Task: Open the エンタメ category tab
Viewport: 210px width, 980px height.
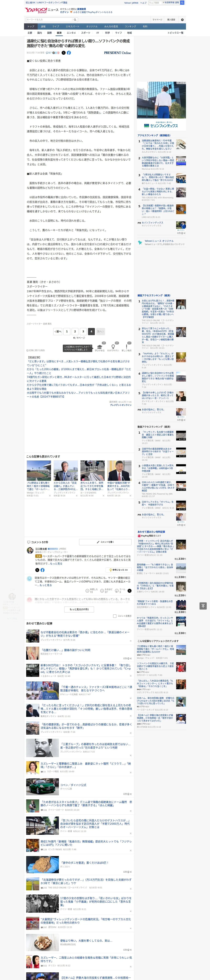Action: (x=71, y=33)
